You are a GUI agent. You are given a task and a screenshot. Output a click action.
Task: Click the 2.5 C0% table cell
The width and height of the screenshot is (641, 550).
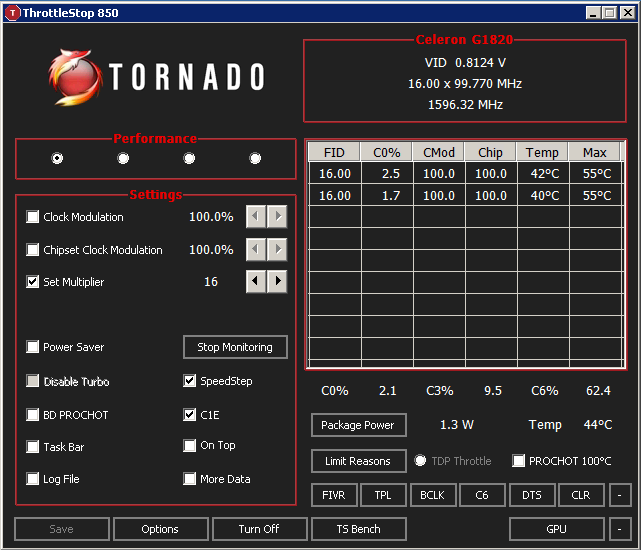tap(387, 173)
